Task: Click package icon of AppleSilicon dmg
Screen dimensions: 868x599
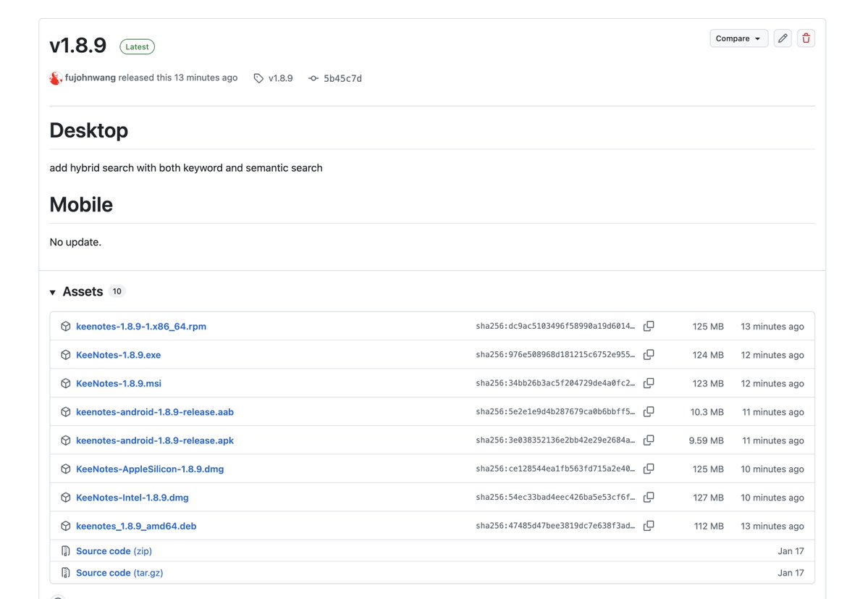Action: 66,469
